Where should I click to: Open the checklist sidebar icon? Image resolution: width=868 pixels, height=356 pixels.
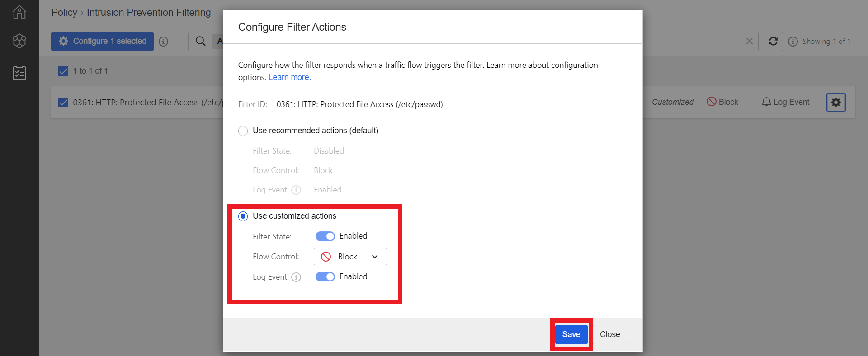19,72
